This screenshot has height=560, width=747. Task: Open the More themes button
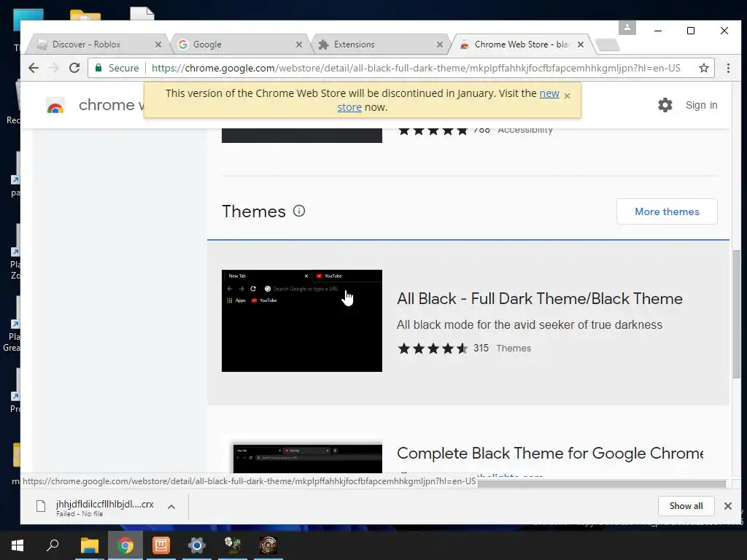coord(667,211)
